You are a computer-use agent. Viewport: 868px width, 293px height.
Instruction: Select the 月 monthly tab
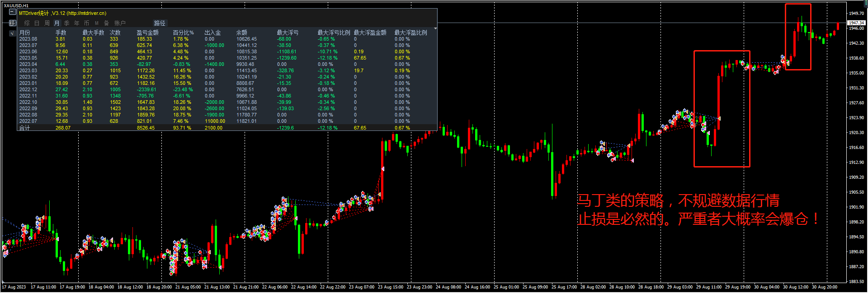pos(57,23)
